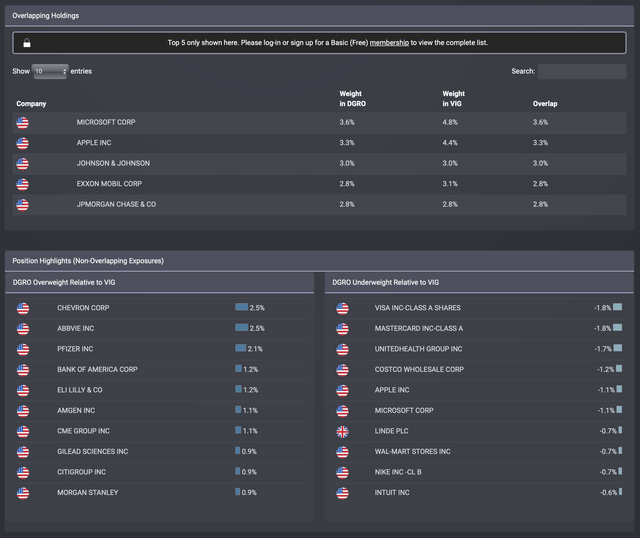The height and width of the screenshot is (538, 640).
Task: Click DGRO Overweight Relative to VIG heading
Action: coord(64,282)
